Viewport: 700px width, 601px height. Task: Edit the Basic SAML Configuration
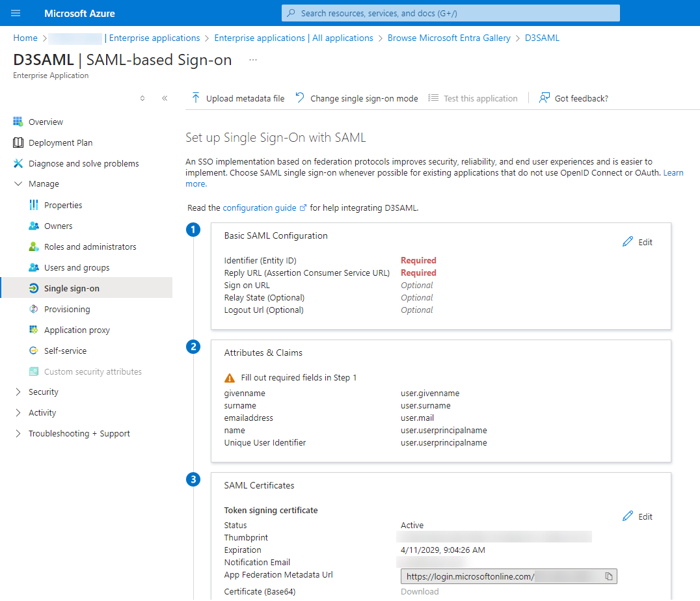[x=638, y=242]
